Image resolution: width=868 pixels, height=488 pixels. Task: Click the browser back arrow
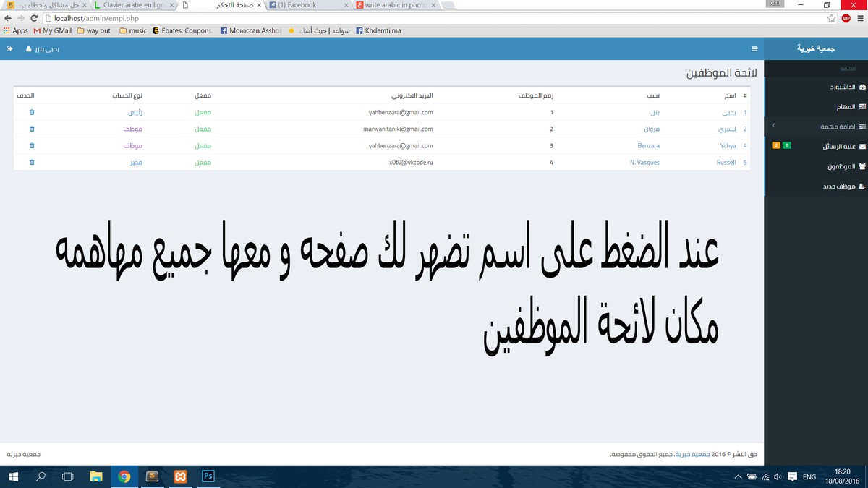7,18
